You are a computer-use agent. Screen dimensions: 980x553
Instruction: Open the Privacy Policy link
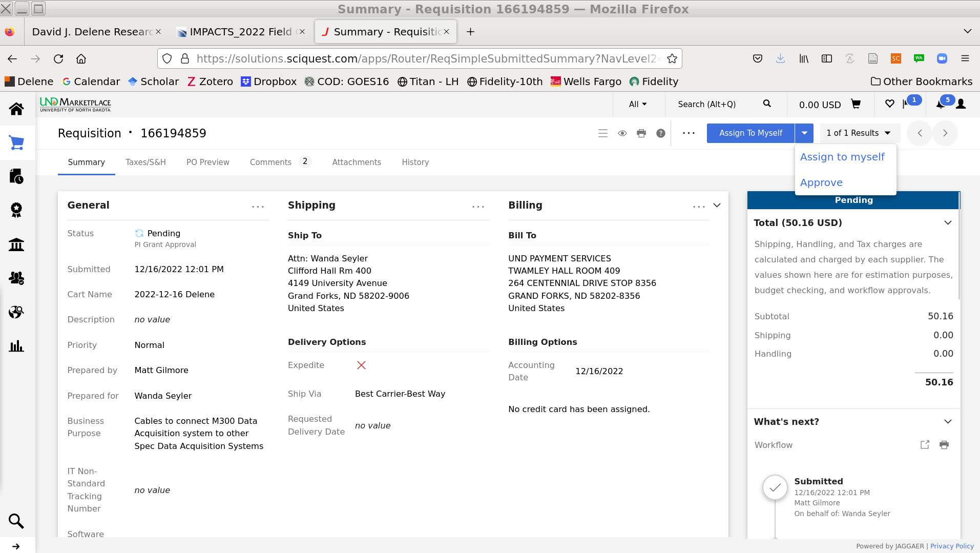click(x=952, y=546)
